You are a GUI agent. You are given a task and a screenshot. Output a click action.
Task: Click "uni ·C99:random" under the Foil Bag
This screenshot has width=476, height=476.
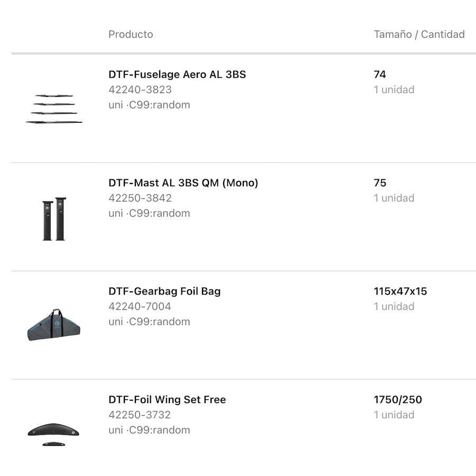[x=149, y=322]
